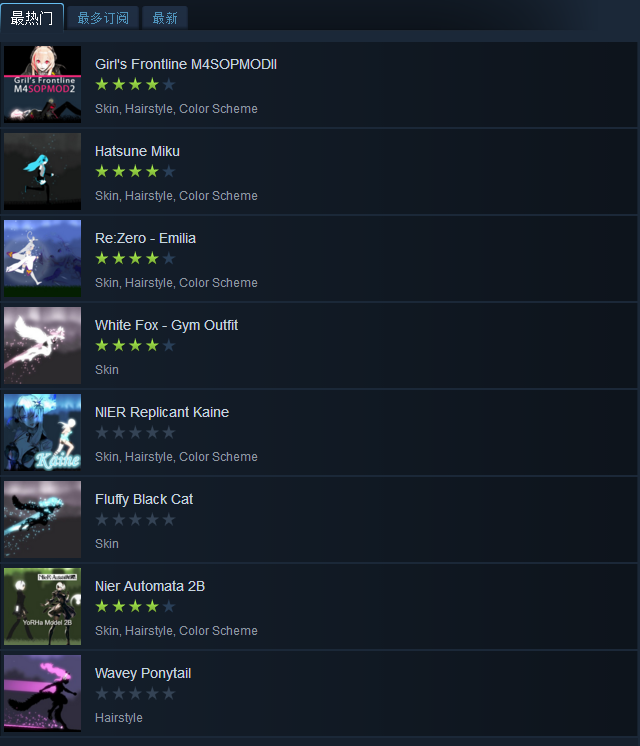The image size is (640, 746).
Task: Select the Wavey Ponytail thumbnail
Action: (42, 694)
